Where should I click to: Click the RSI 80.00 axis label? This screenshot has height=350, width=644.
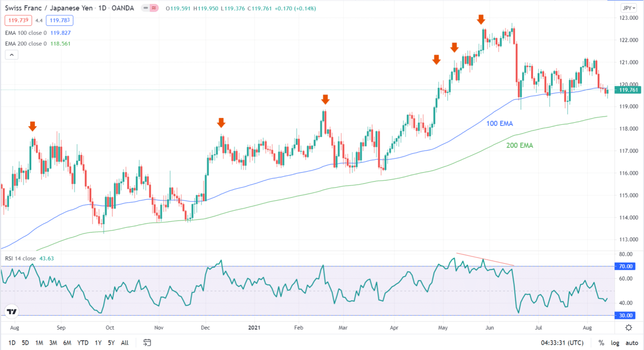[x=626, y=254]
